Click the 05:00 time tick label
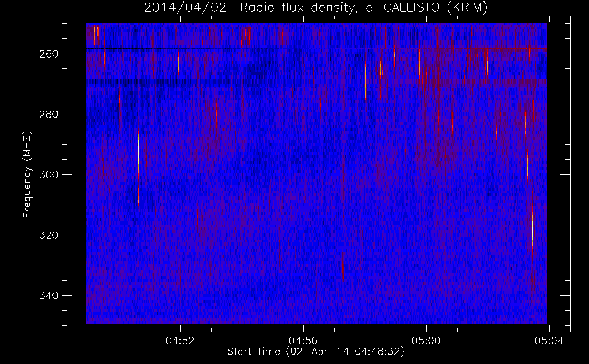The height and width of the screenshot is (364, 589). tap(426, 341)
